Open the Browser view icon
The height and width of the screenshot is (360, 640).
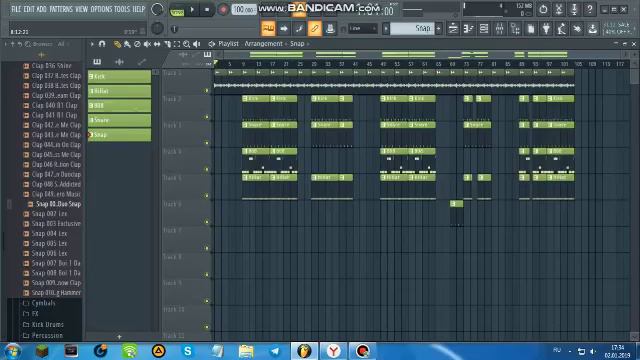click(x=515, y=29)
